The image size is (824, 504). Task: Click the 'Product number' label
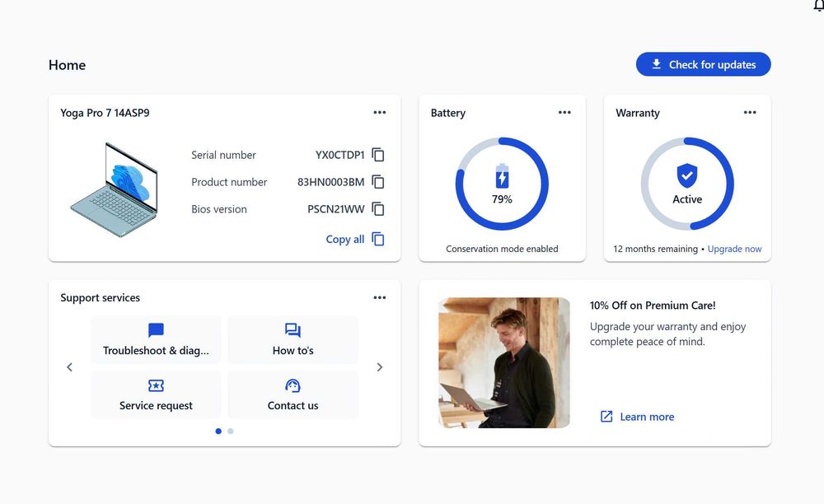click(x=229, y=182)
